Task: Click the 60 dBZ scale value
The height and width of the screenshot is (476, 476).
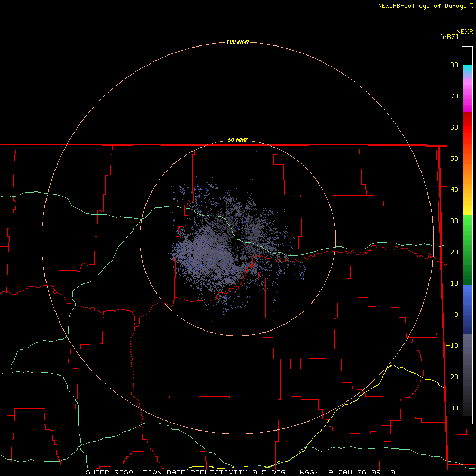Action: (454, 127)
